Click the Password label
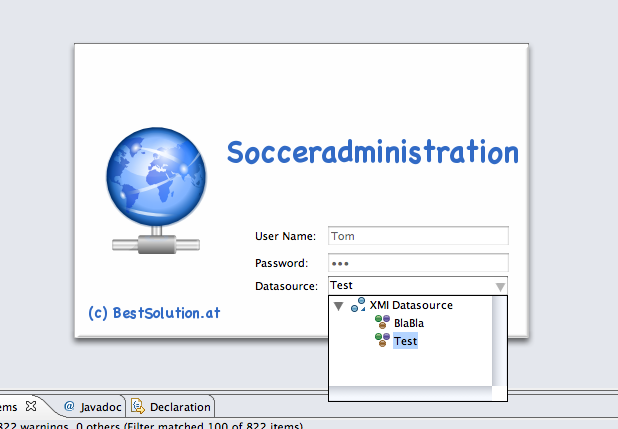This screenshot has width=618, height=429. 281,263
